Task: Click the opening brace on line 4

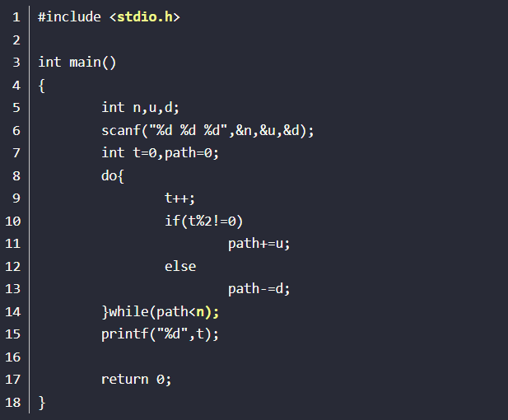Action: 42,85
